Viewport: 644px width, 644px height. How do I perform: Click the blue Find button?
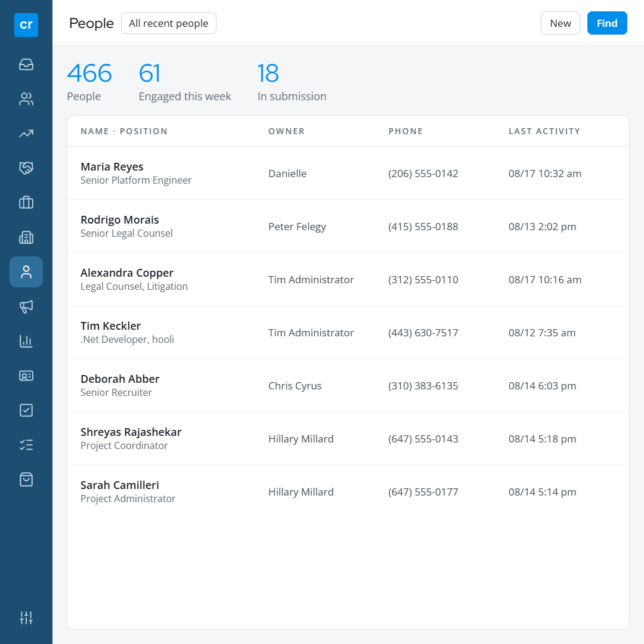[607, 23]
